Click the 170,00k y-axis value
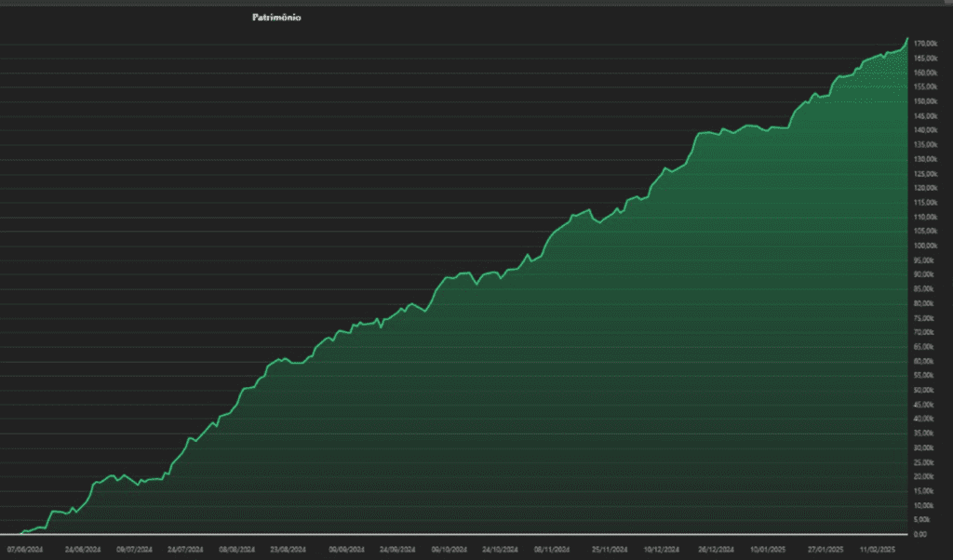The height and width of the screenshot is (560, 953). pos(925,44)
